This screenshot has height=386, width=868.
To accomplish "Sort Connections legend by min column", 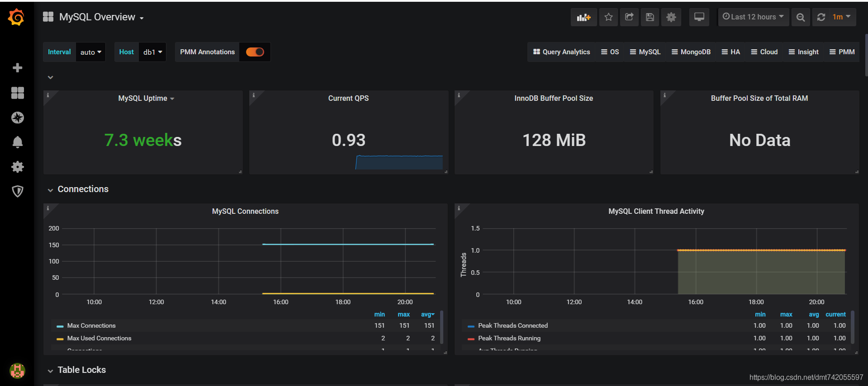I will (379, 314).
